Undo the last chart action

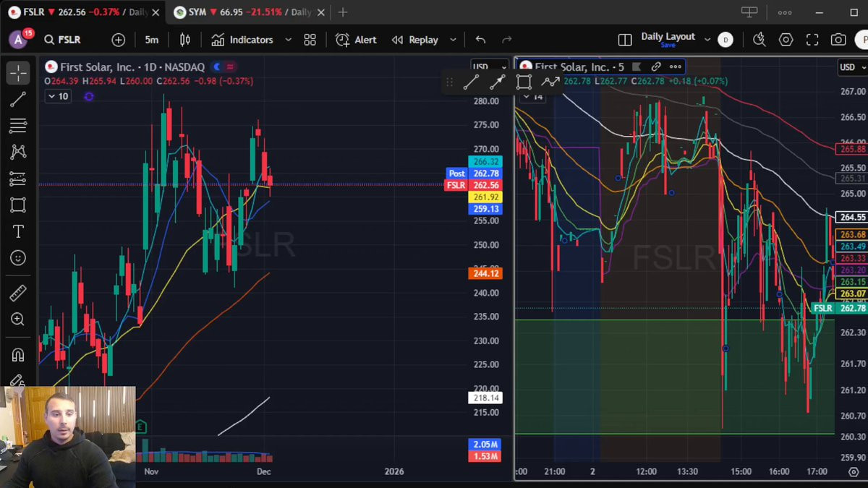[x=480, y=40]
